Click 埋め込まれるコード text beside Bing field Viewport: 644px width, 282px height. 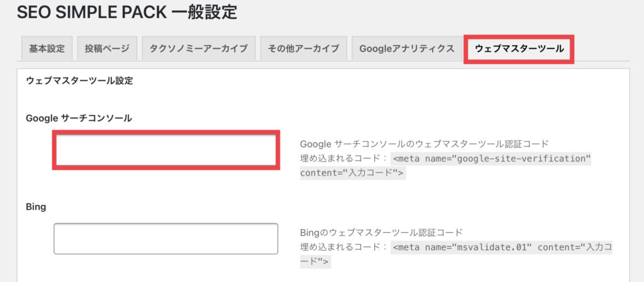click(x=343, y=247)
